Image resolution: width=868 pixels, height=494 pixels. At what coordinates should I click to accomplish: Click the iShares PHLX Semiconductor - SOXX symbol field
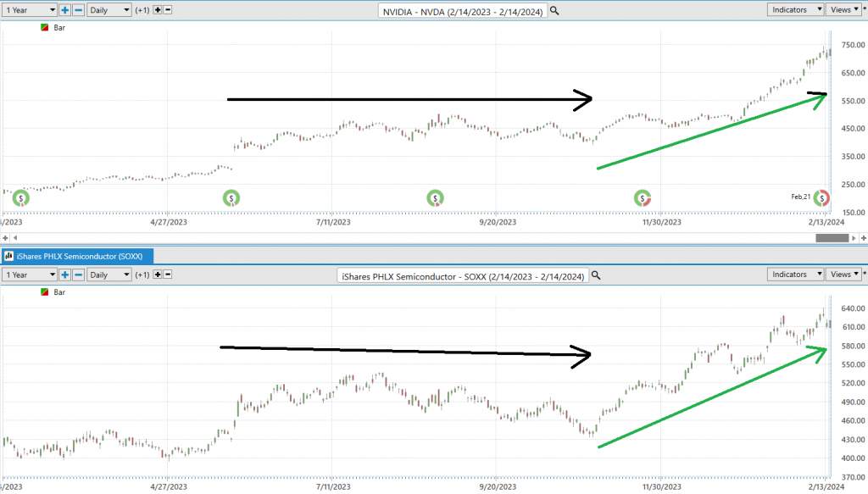click(463, 275)
